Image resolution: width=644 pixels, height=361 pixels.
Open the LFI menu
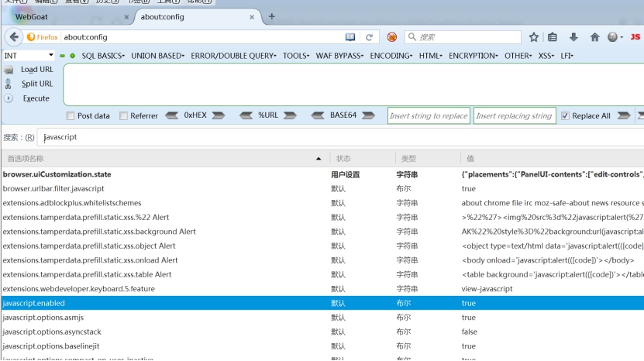567,56
